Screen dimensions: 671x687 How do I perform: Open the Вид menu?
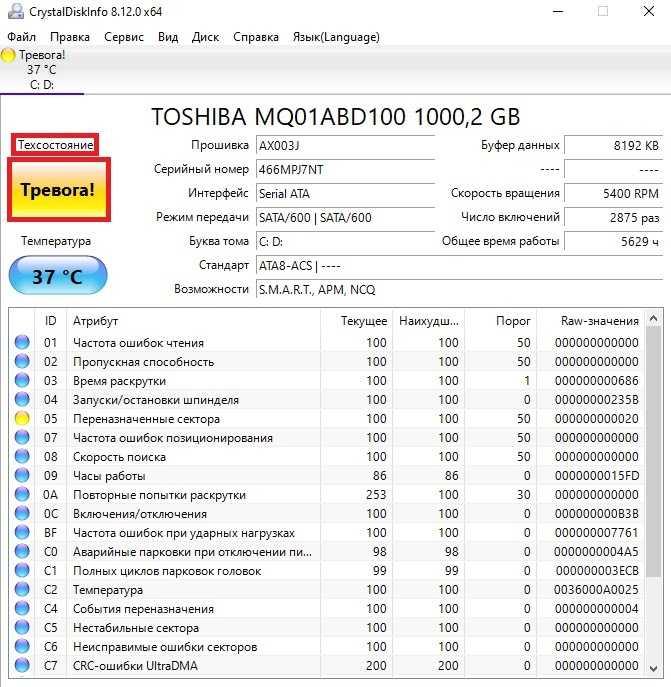(168, 37)
